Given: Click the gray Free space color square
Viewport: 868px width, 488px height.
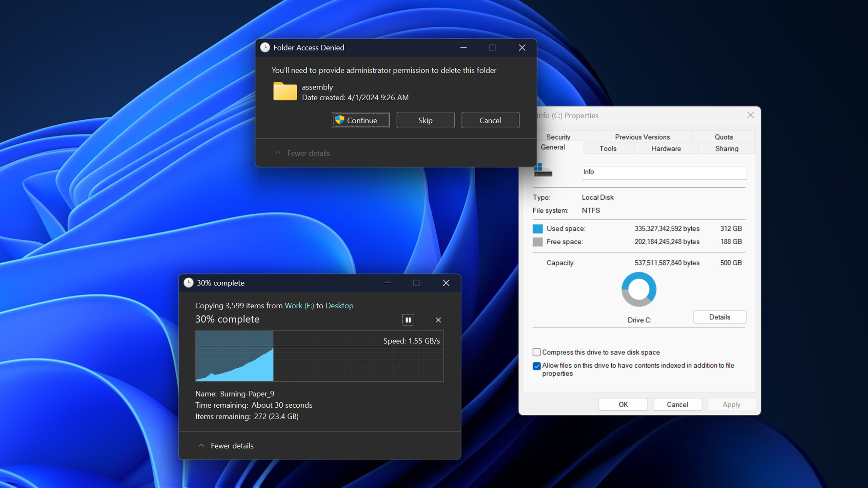Looking at the screenshot, I should 537,242.
